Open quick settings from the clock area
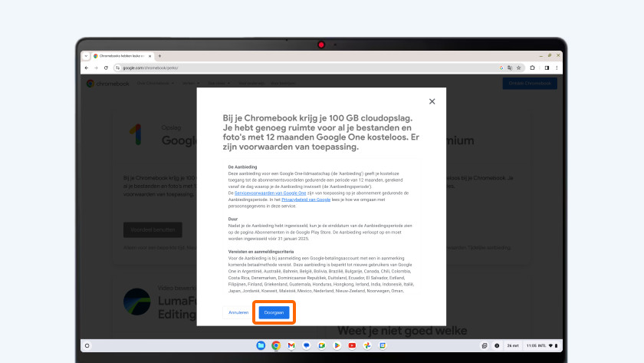This screenshot has height=363, width=644. coord(542,346)
